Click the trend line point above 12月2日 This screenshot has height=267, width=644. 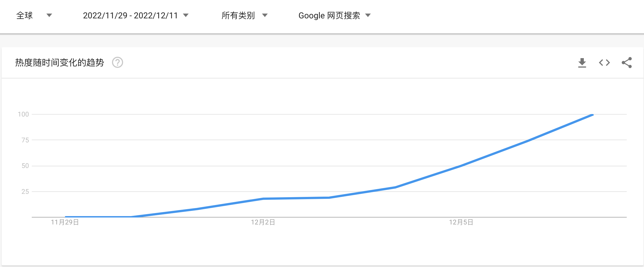coord(263,199)
